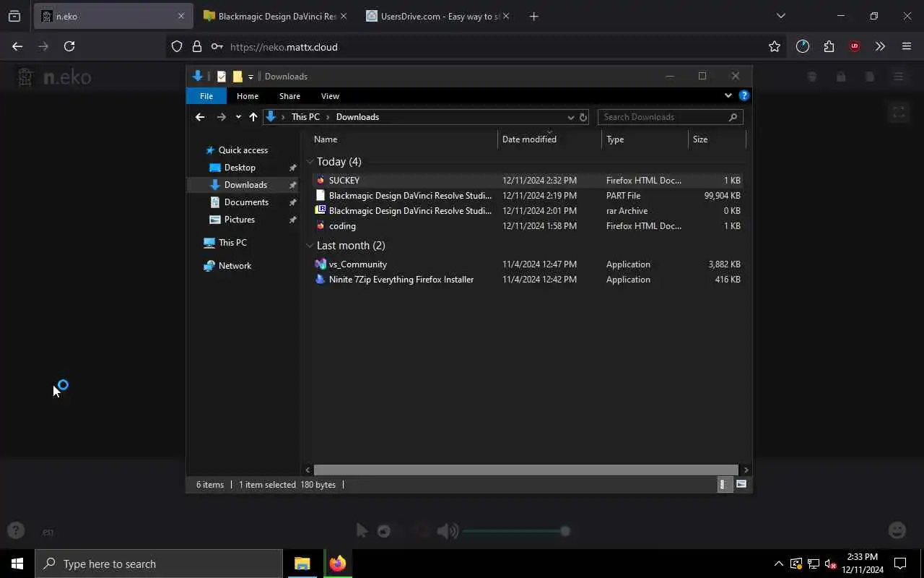Sort files by Date modified column
Image resolution: width=924 pixels, height=578 pixels.
pos(549,139)
